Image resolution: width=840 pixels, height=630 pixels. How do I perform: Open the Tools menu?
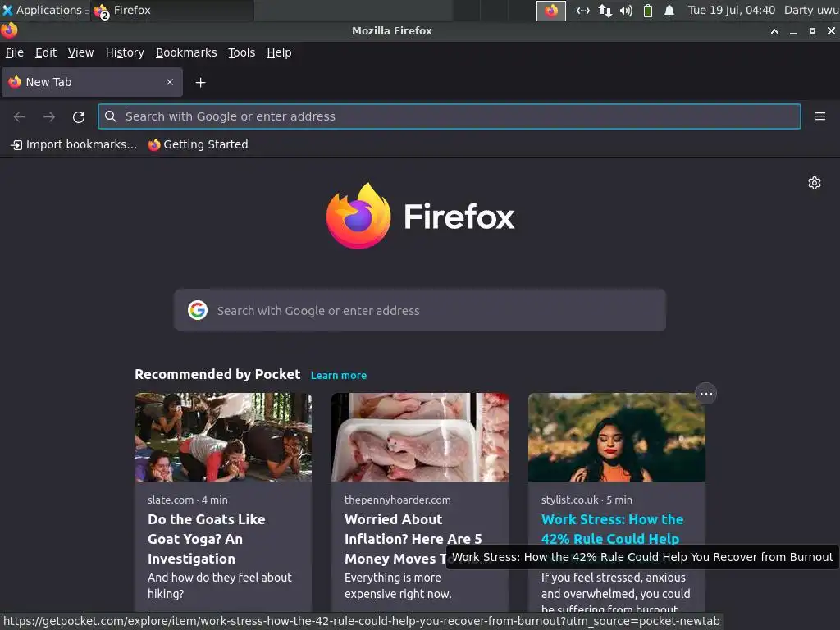(x=242, y=52)
